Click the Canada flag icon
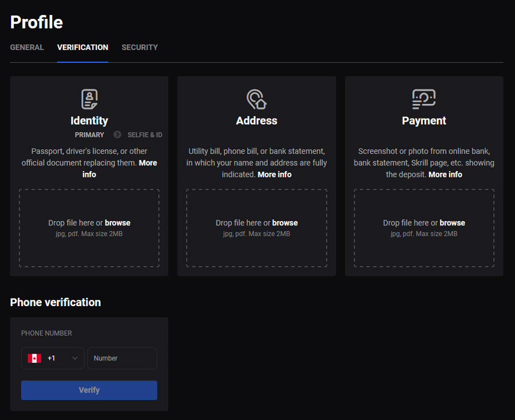 [34, 358]
